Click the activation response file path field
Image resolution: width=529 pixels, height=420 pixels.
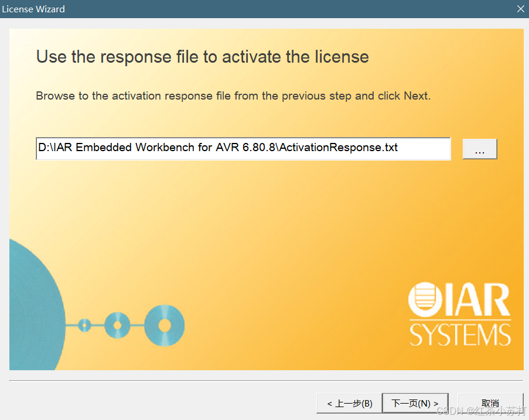(x=243, y=148)
